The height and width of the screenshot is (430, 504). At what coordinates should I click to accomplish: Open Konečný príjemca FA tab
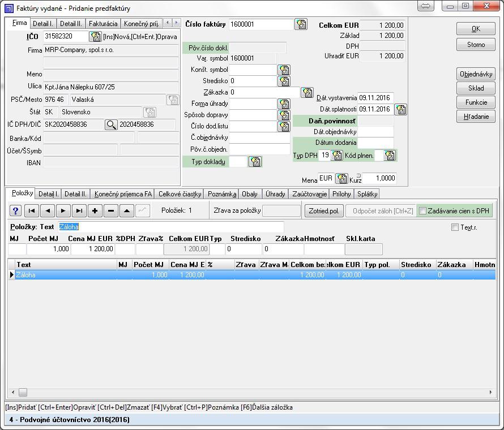coord(123,194)
